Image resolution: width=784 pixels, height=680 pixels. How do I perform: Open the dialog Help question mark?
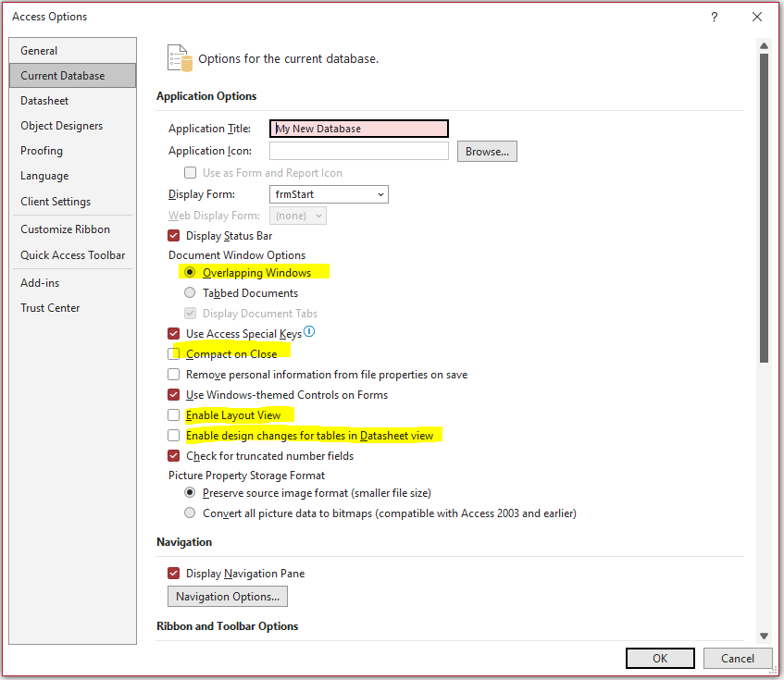pos(714,17)
